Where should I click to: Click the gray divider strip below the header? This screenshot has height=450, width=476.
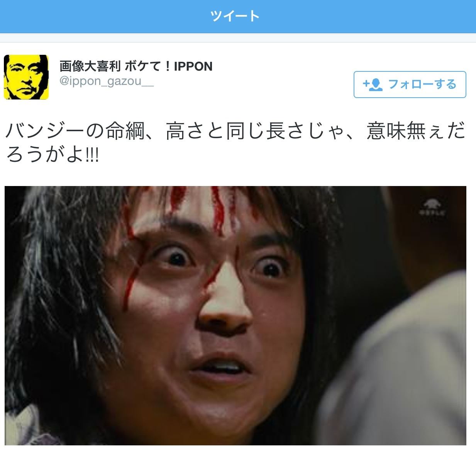point(238,38)
